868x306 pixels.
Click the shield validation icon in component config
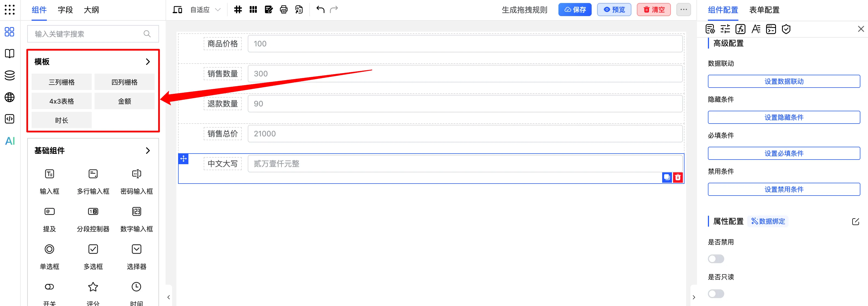pos(787,29)
